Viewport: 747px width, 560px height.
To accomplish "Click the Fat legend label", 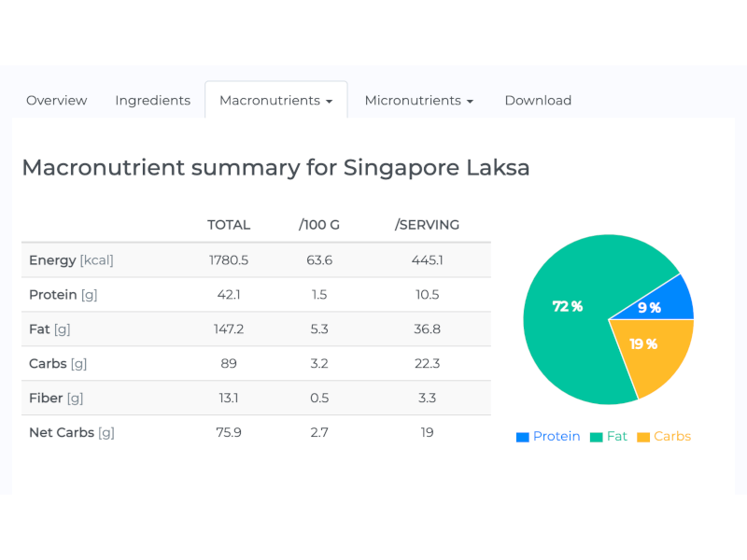I will coord(618,436).
